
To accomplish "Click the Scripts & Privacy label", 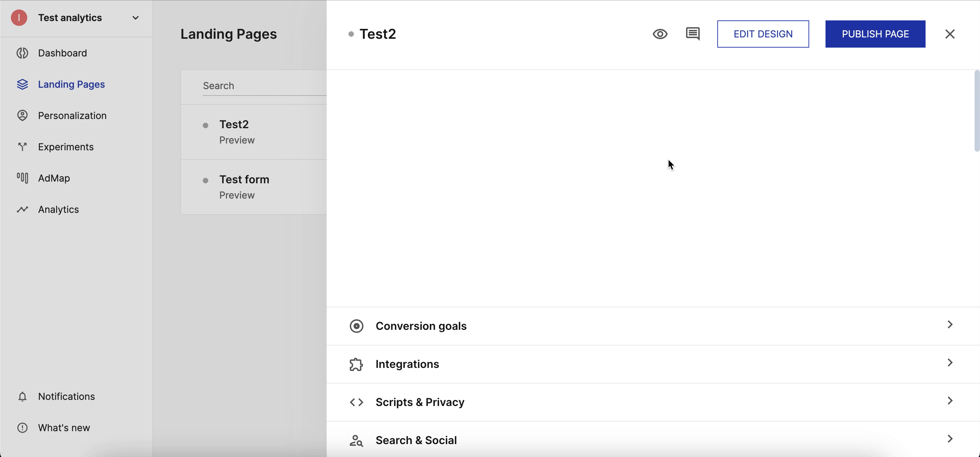I will point(420,402).
